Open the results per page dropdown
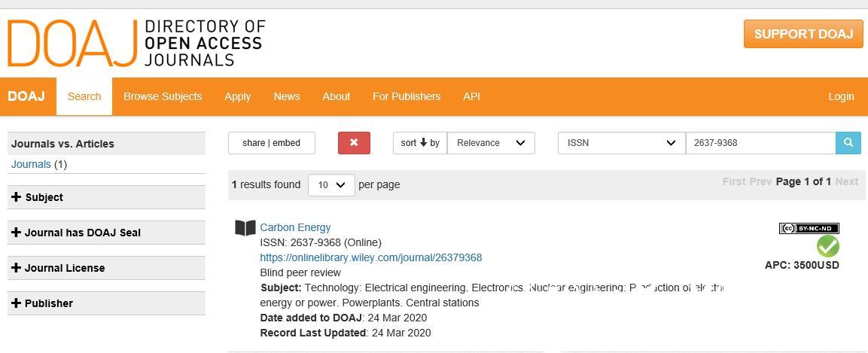The width and height of the screenshot is (868, 353). tap(331, 184)
